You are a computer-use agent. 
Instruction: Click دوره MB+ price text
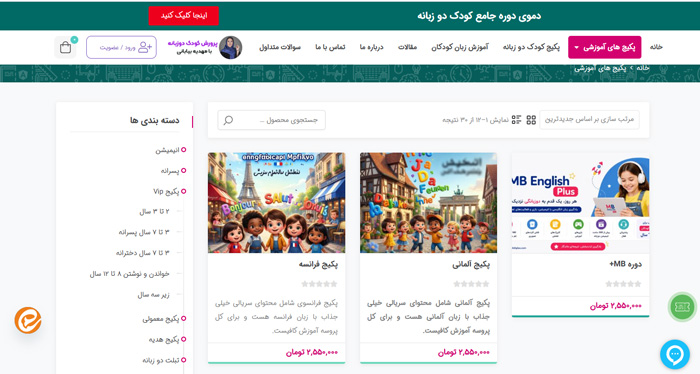click(x=616, y=306)
